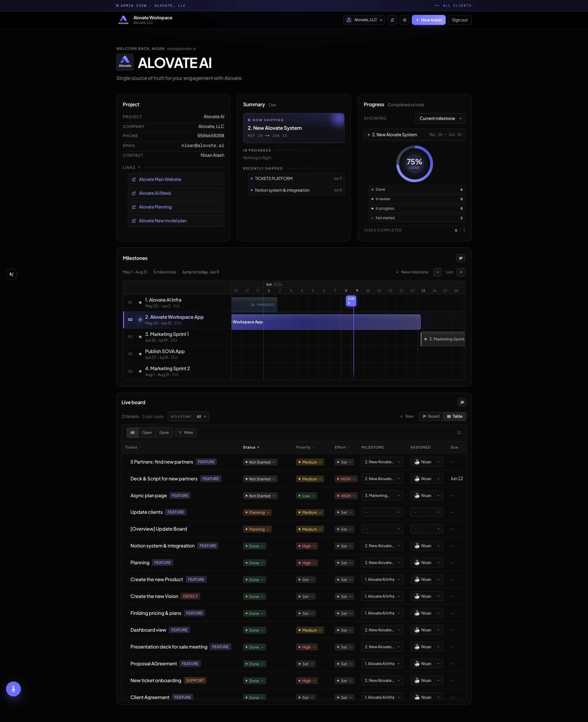Sort the table by the Effort column
The height and width of the screenshot is (722, 588).
[x=342, y=447]
